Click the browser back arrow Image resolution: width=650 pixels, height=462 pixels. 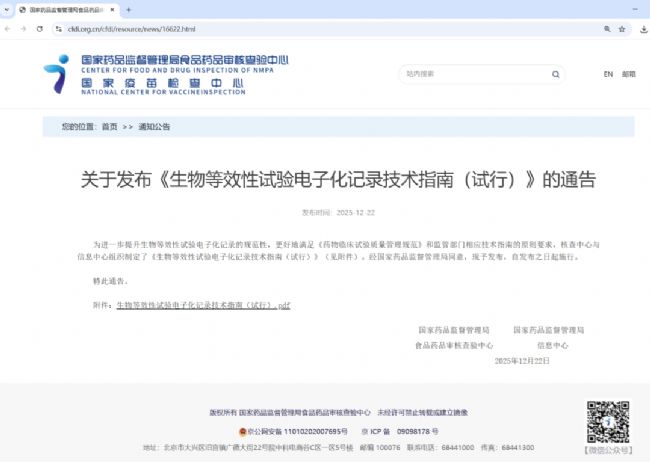pyautogui.click(x=8, y=28)
